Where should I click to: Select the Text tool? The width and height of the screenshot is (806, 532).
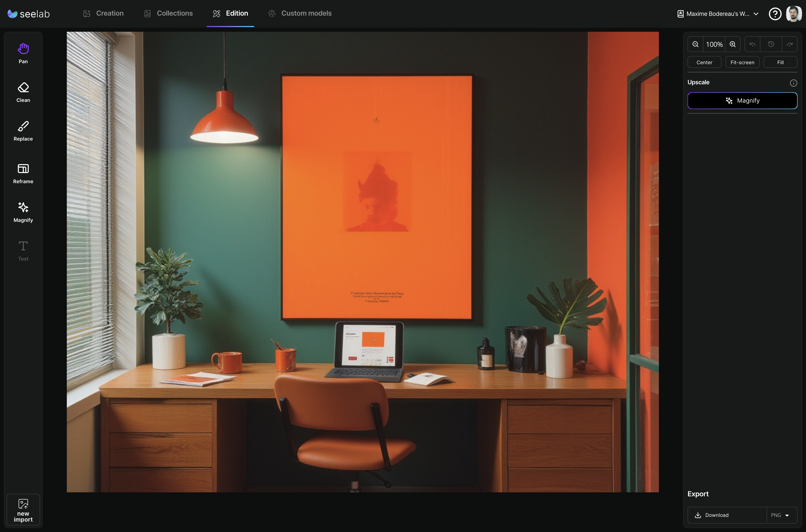click(x=23, y=251)
